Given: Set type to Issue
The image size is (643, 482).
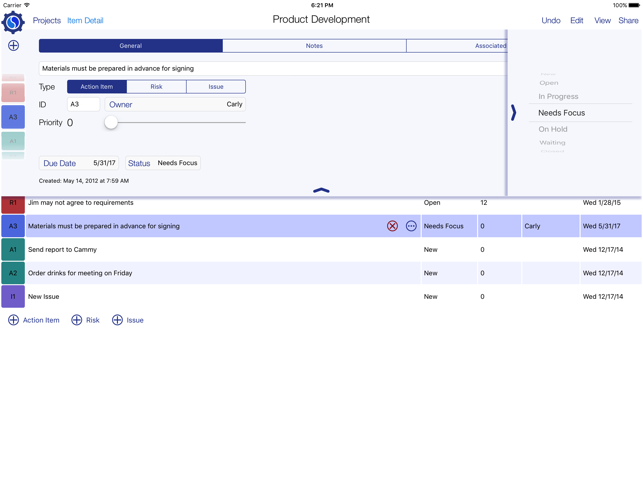Looking at the screenshot, I should (x=216, y=87).
